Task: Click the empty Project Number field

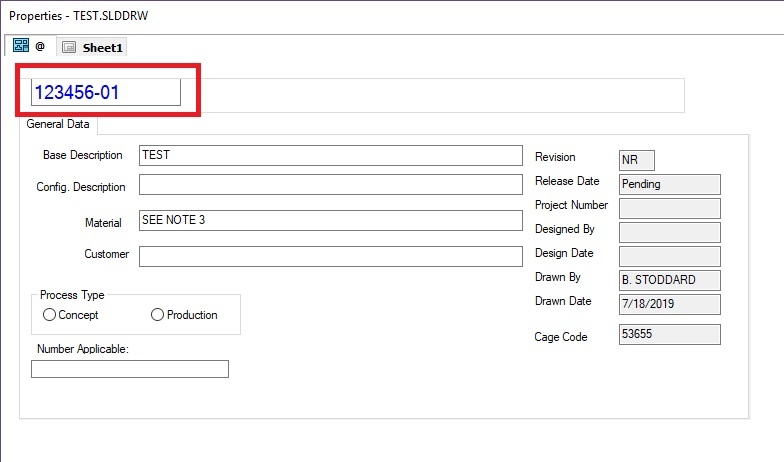Action: 670,208
